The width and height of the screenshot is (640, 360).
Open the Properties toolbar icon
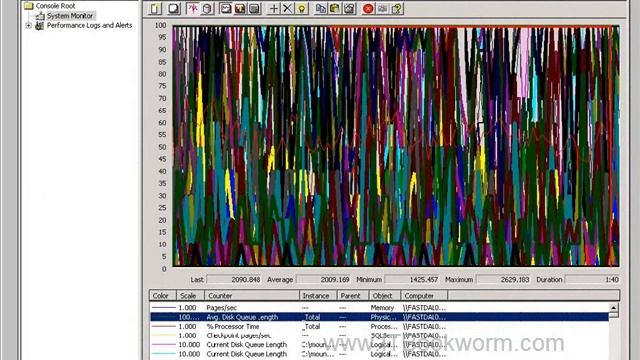(349, 9)
